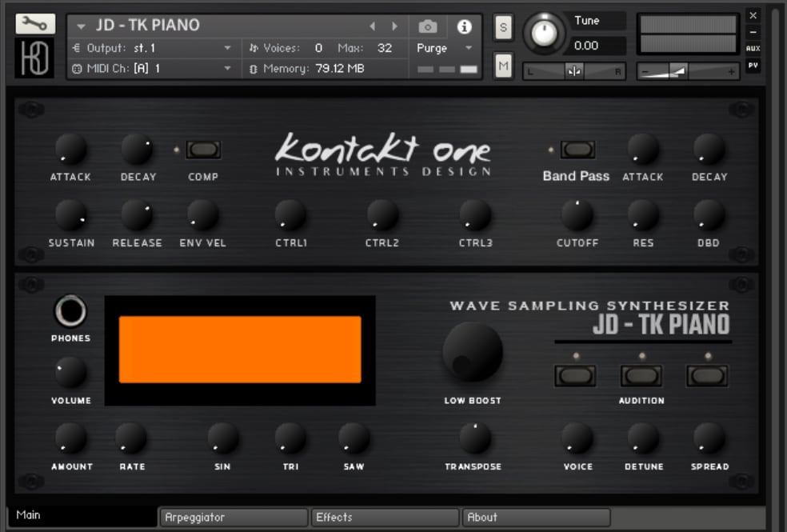Click the pan L-R slider
The width and height of the screenshot is (787, 532).
[x=574, y=72]
